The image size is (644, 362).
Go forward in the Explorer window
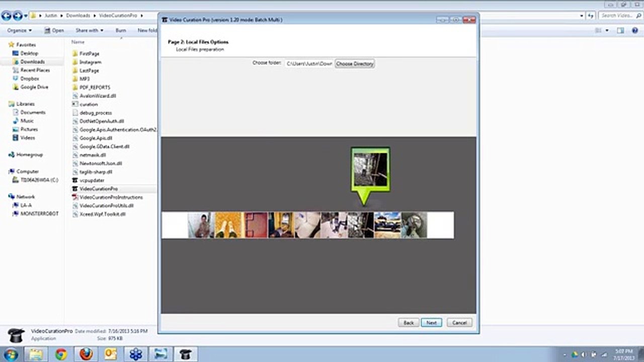pos(18,16)
